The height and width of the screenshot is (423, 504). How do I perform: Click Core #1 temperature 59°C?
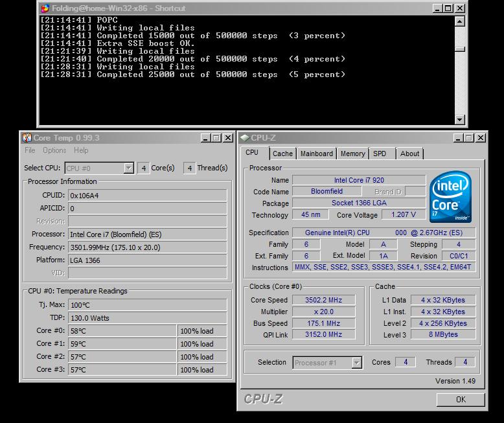(x=122, y=343)
